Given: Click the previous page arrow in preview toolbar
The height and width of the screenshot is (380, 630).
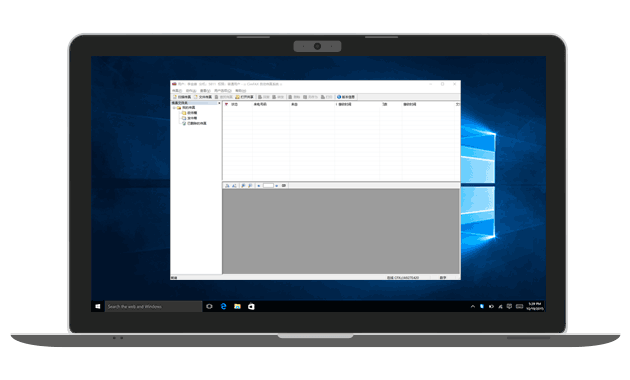Looking at the screenshot, I should [x=259, y=186].
